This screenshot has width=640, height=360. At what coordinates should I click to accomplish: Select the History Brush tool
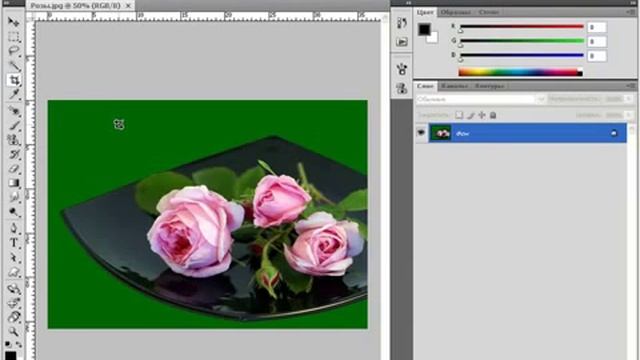click(14, 154)
